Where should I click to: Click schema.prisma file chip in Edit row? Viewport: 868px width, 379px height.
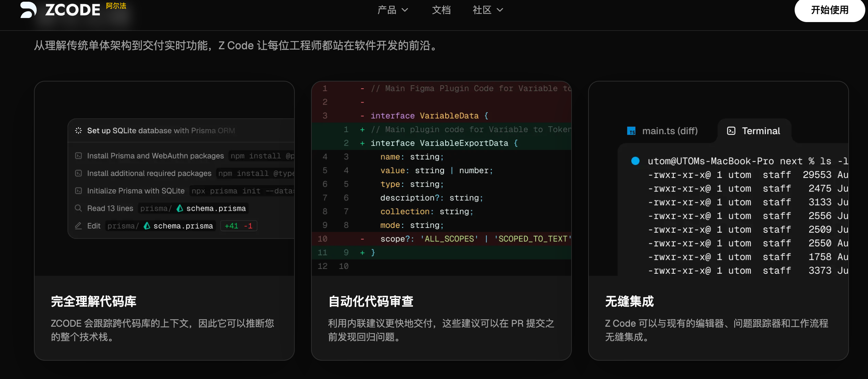tap(160, 225)
